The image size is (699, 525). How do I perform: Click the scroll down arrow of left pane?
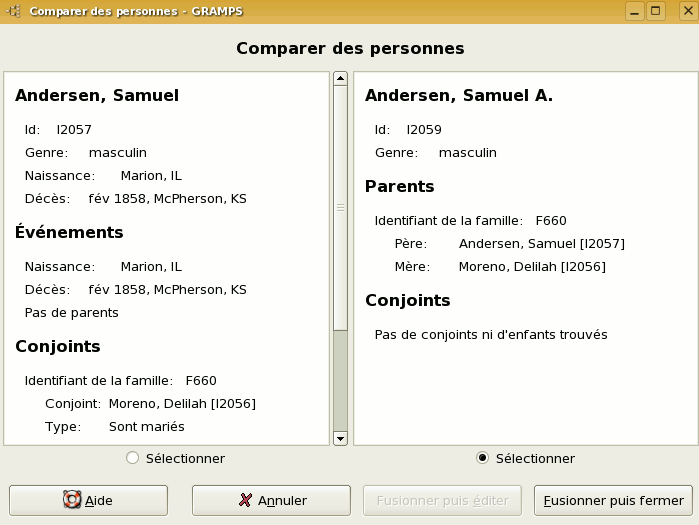click(340, 438)
